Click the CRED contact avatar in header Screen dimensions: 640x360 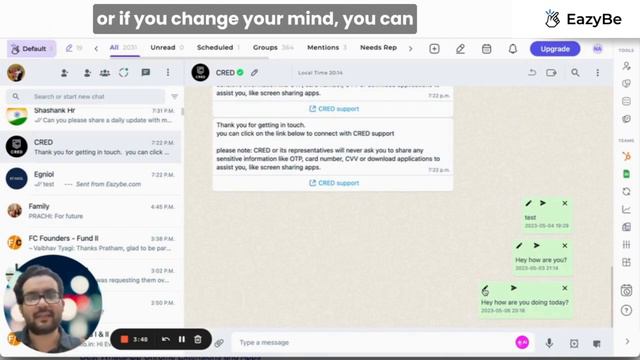coord(200,73)
